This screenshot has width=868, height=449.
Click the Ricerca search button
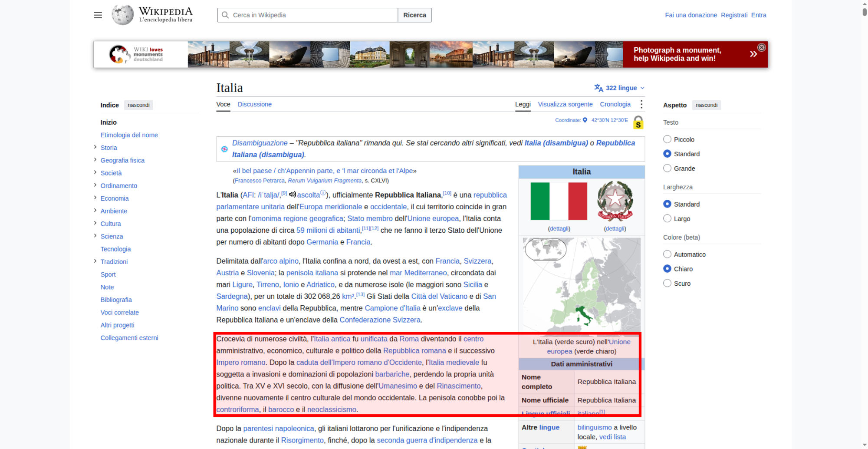(x=414, y=15)
